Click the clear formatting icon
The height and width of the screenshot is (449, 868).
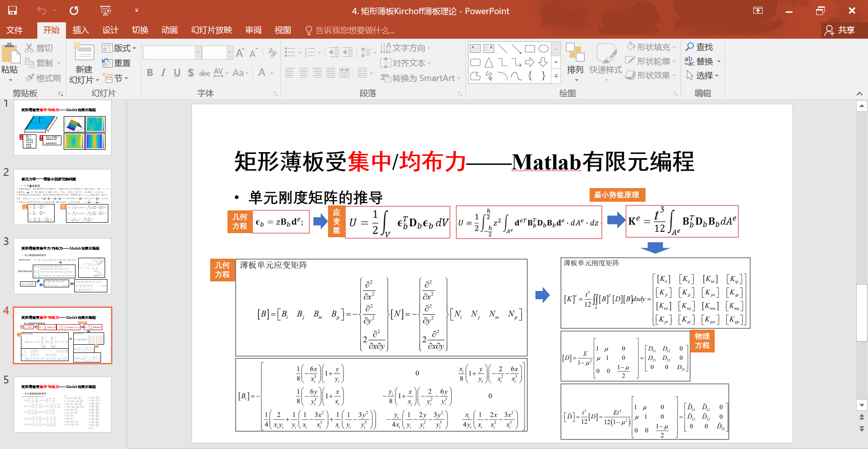(x=273, y=52)
